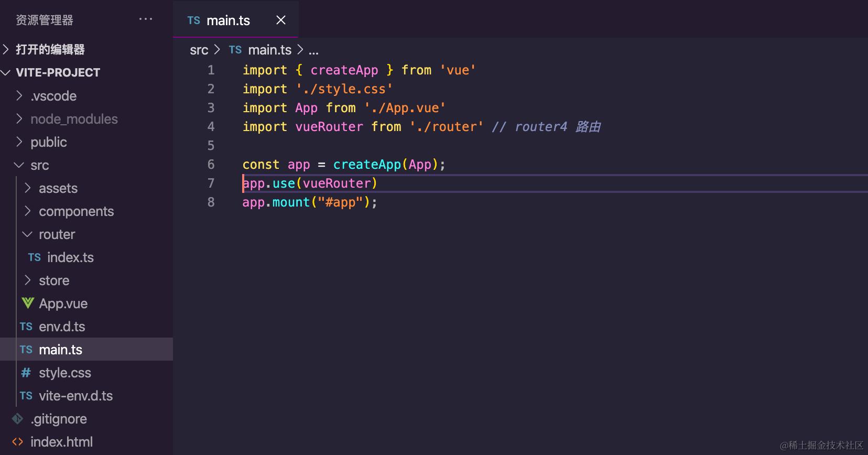
Task: Click the TS icon on main.ts tab
Action: tap(194, 20)
